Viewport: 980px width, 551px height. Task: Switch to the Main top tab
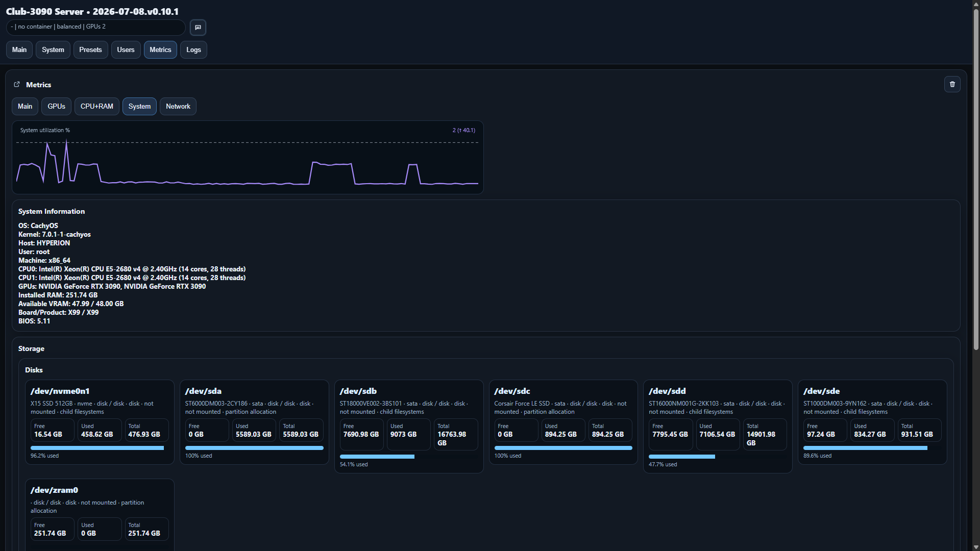(x=19, y=49)
